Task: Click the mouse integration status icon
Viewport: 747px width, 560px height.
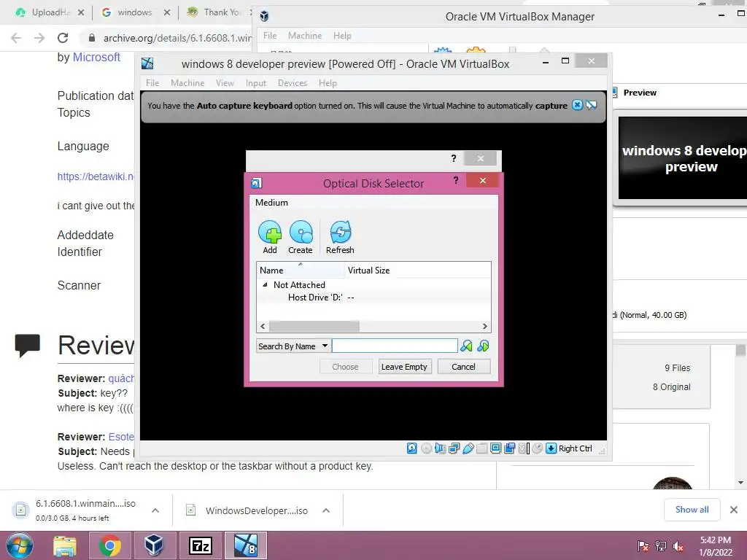Action: coord(538,448)
